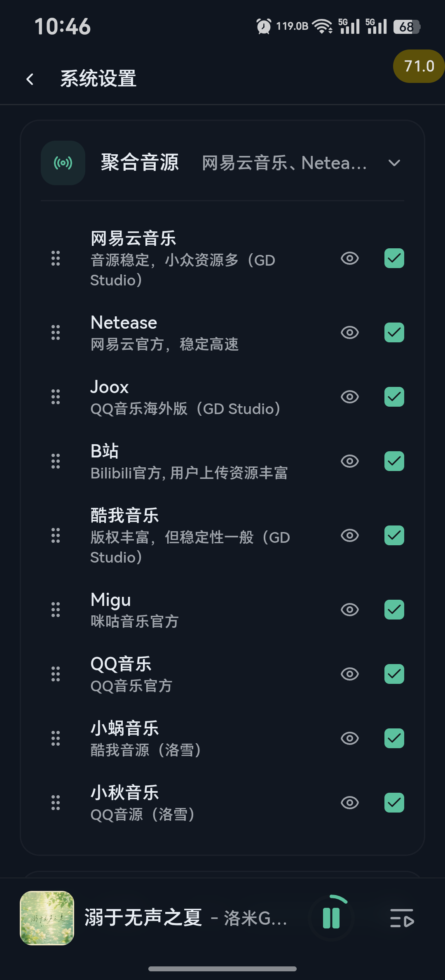Open the 网易云音乐、Netea... source summary

(x=284, y=163)
